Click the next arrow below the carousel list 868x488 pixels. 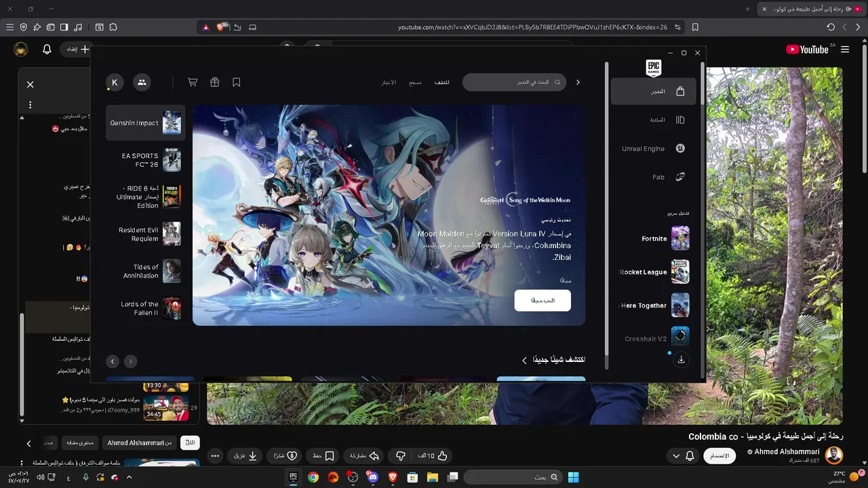pos(113,361)
